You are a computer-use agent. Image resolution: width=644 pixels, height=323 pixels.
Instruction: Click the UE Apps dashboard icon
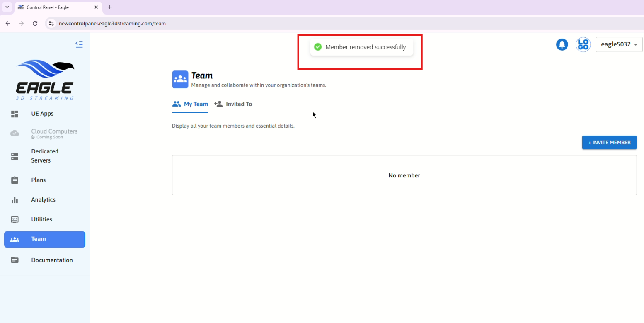click(15, 114)
